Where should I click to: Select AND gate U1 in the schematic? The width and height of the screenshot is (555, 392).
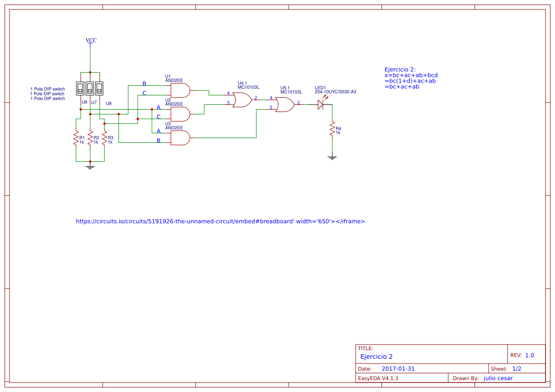(179, 89)
